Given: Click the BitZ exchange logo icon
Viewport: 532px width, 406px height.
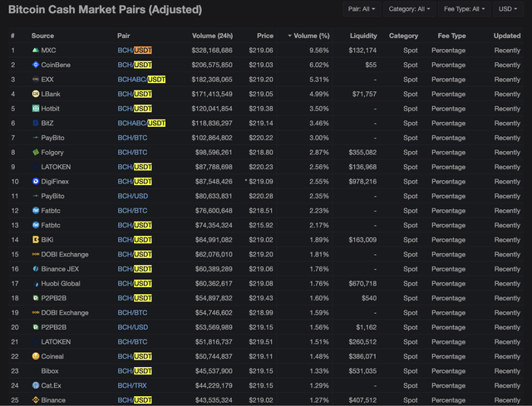Looking at the screenshot, I should click(x=35, y=123).
